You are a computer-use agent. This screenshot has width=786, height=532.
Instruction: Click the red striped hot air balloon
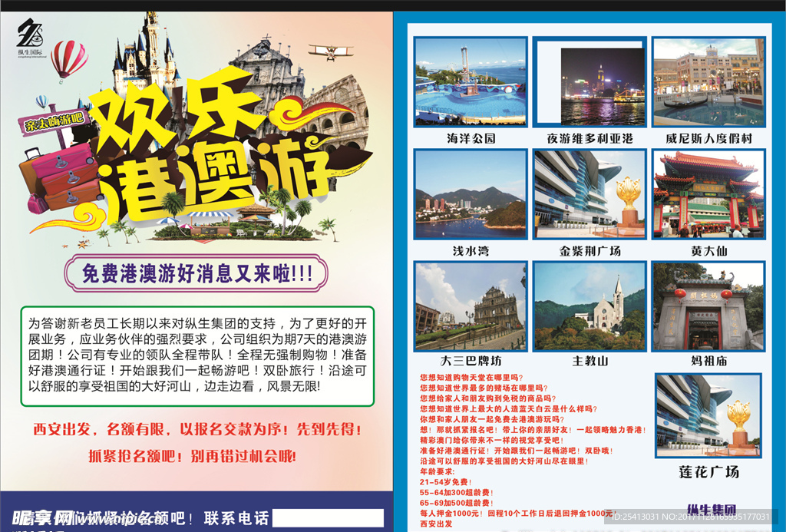69,59
